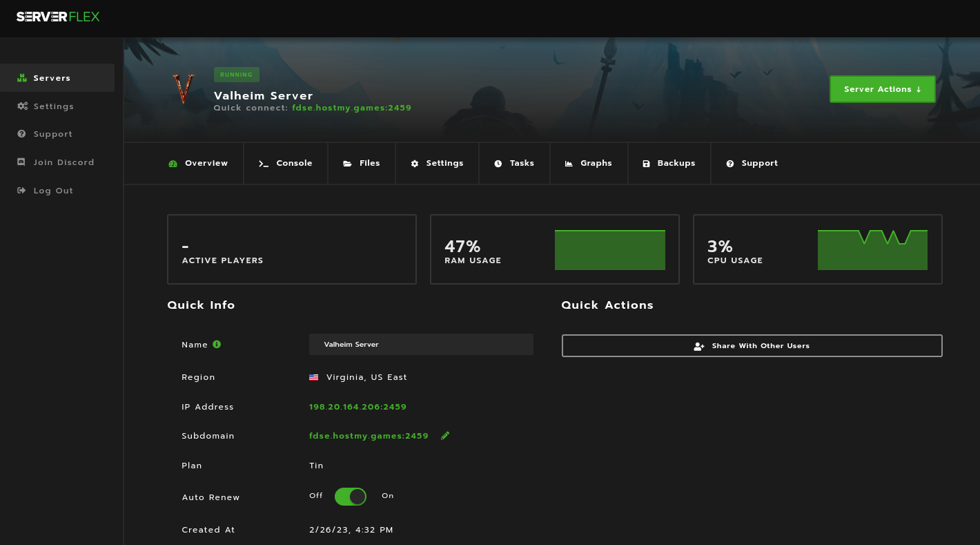
Task: Click the '2/26/23, 4:32 PM' created date
Action: click(351, 530)
